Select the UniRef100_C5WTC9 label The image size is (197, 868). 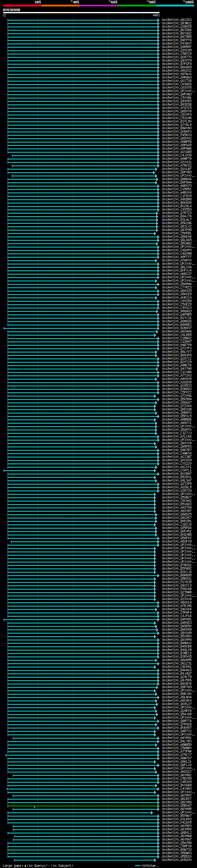click(176, 54)
